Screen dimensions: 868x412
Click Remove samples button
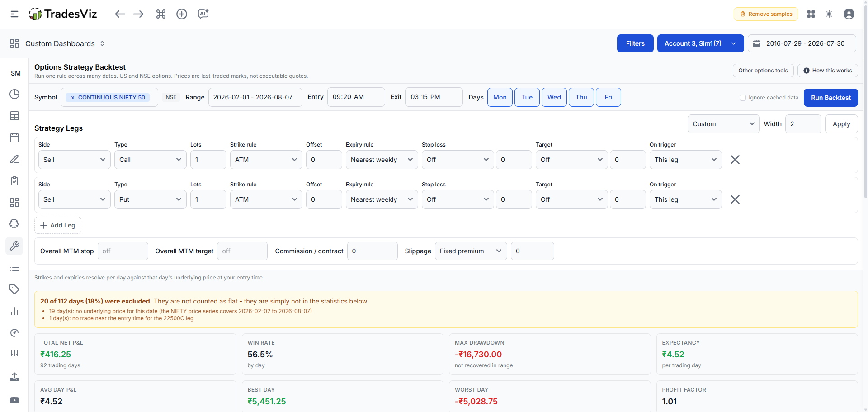point(766,14)
